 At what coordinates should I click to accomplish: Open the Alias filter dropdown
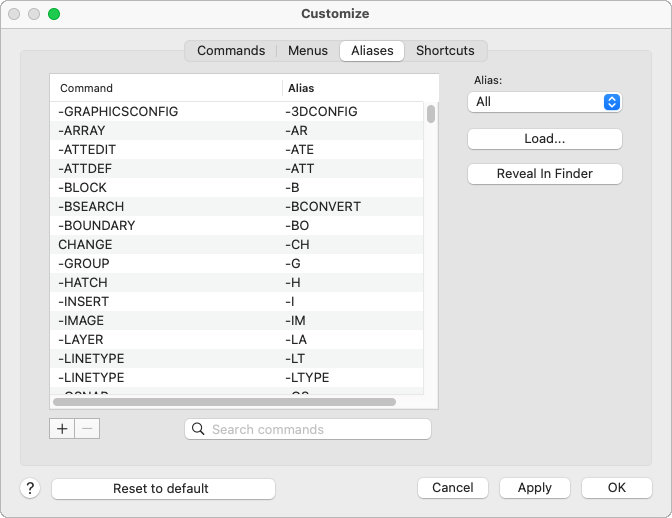click(x=544, y=102)
